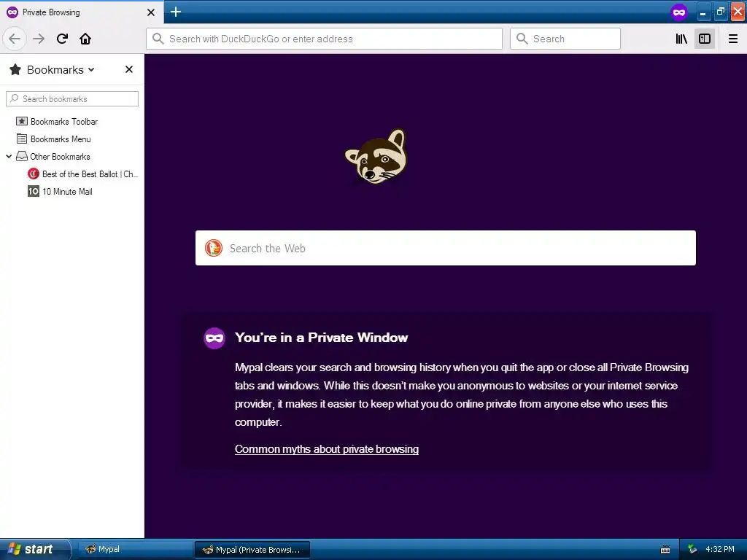This screenshot has width=747, height=560.
Task: Click the 4:32 PM clock
Action: coord(720,549)
